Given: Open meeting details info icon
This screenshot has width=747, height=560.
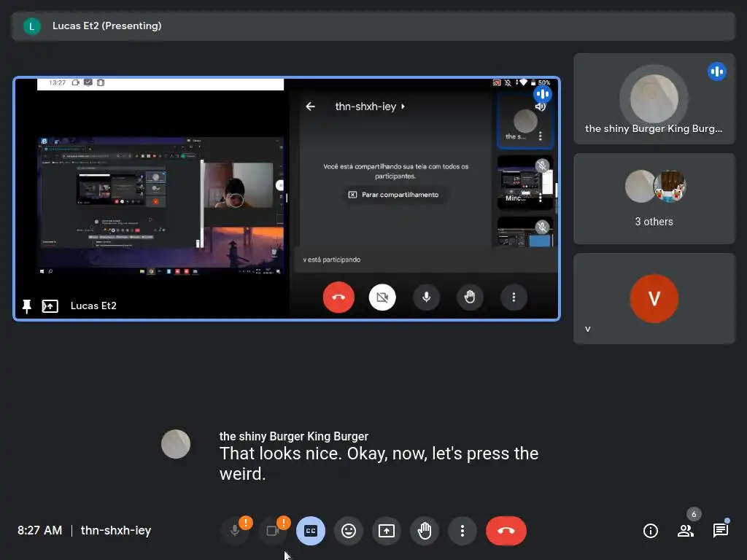Looking at the screenshot, I should click(650, 531).
